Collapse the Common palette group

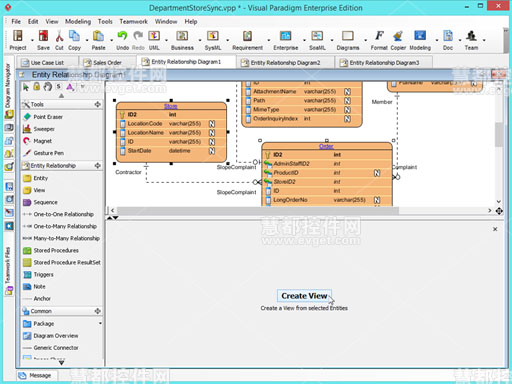click(97, 311)
